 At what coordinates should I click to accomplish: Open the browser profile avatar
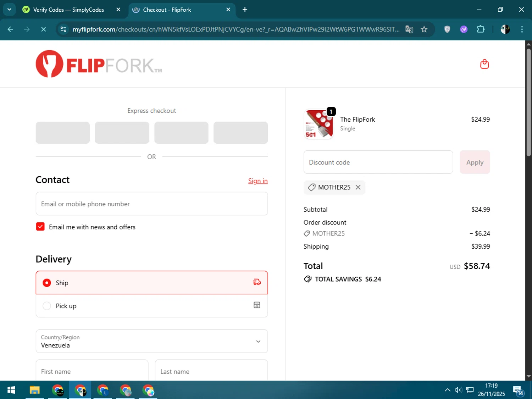[x=505, y=29]
